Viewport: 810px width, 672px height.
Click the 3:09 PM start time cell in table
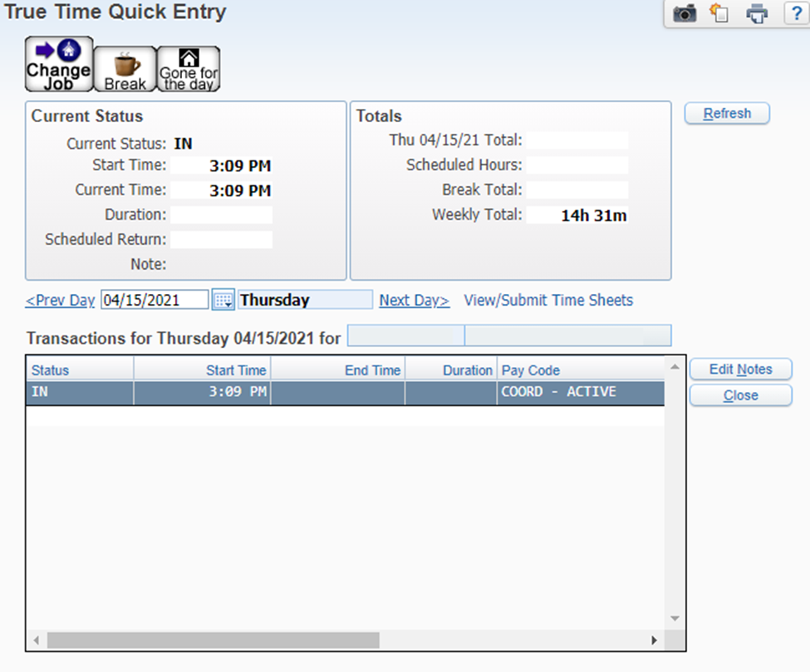coord(202,392)
